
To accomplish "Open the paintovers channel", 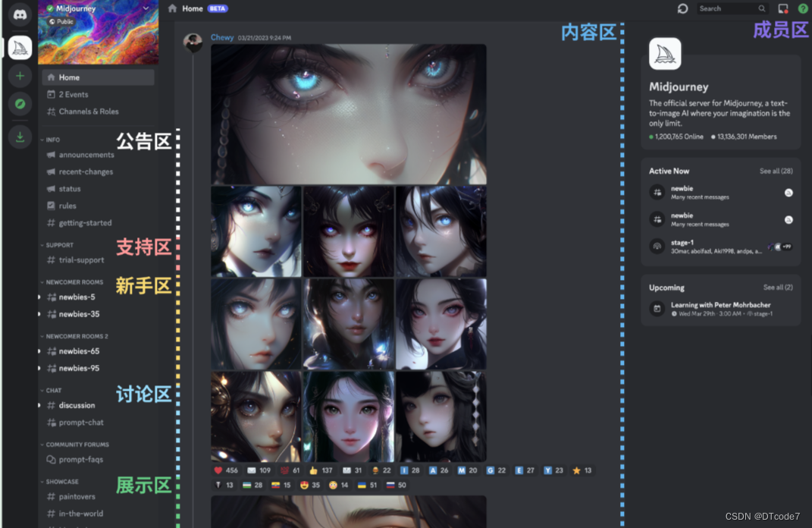I will click(71, 496).
